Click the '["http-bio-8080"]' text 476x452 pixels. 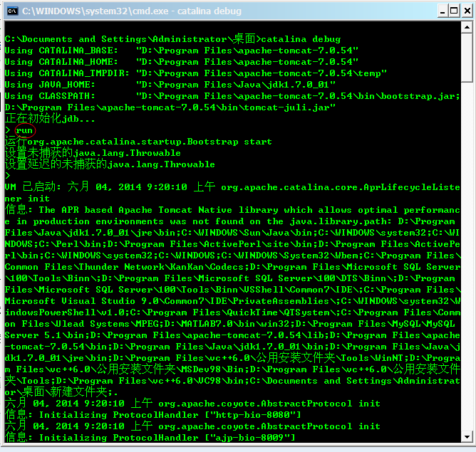tap(252, 415)
